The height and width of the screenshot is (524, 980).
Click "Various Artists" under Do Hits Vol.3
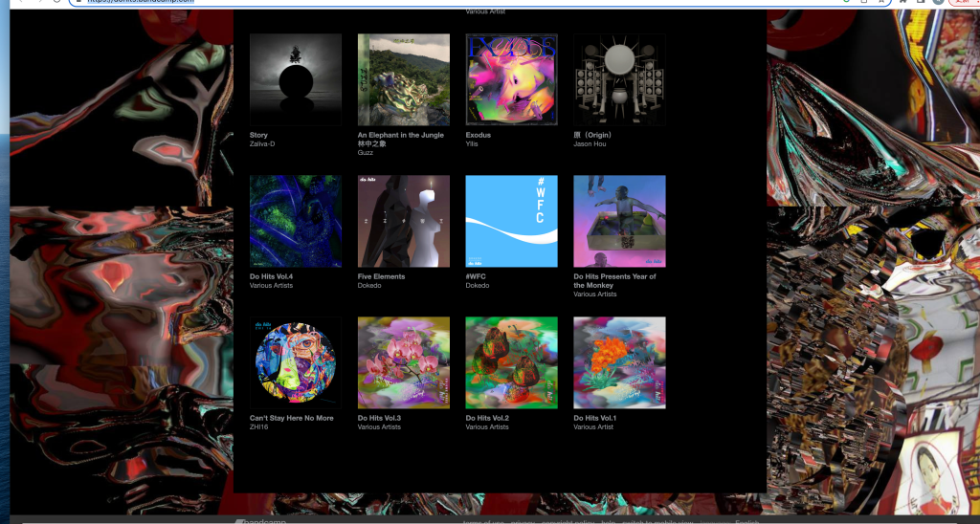[379, 427]
